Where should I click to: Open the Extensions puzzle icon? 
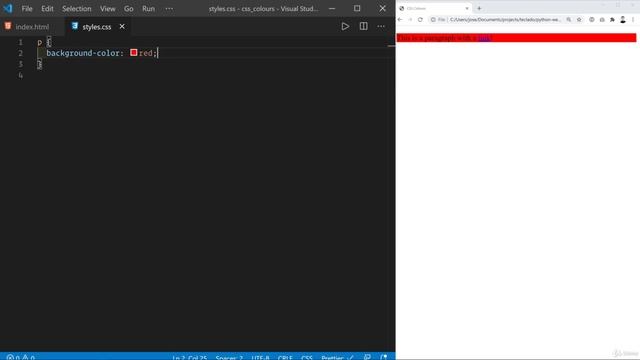[x=612, y=20]
